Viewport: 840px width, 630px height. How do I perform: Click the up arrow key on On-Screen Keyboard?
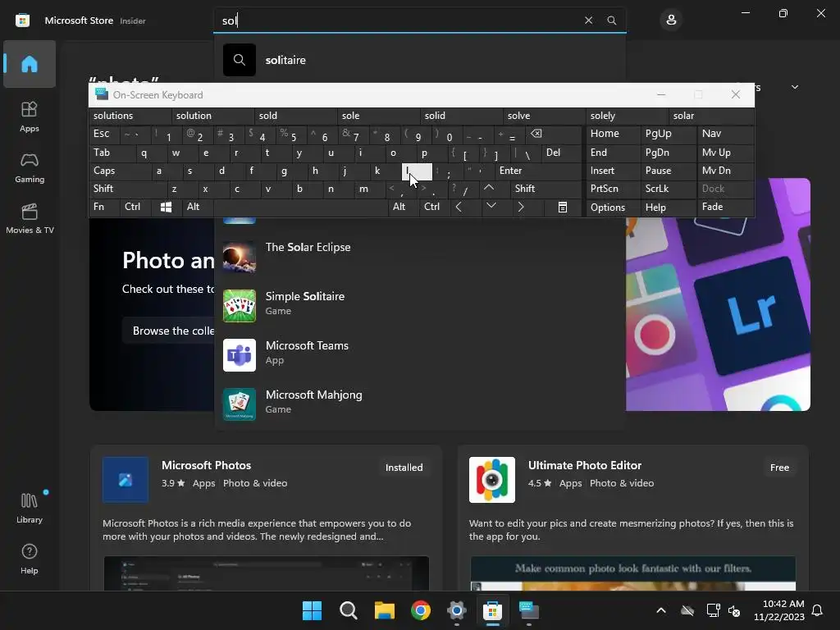click(489, 189)
